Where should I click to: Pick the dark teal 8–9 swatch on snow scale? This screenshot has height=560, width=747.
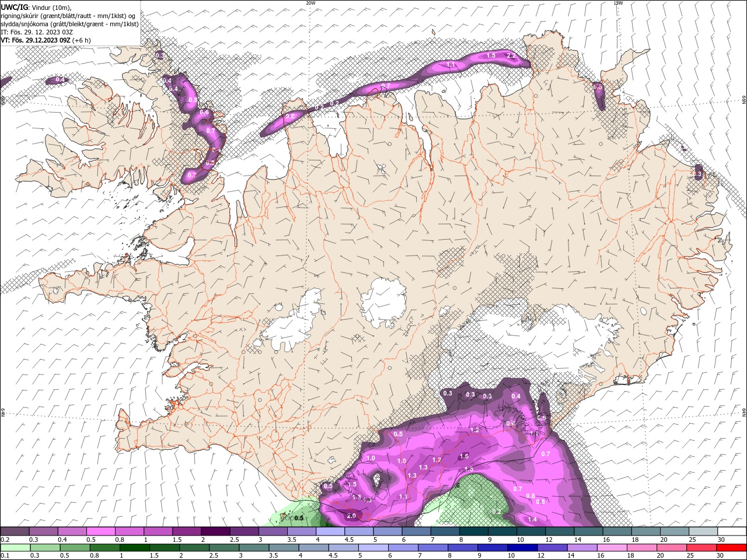pos(474,531)
